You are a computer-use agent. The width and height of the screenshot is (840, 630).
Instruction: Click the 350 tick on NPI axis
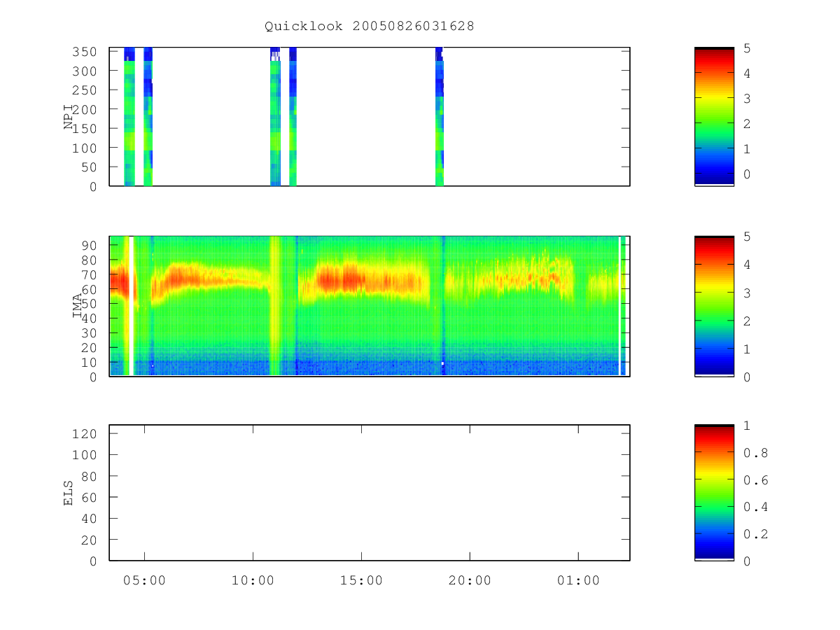(x=85, y=52)
